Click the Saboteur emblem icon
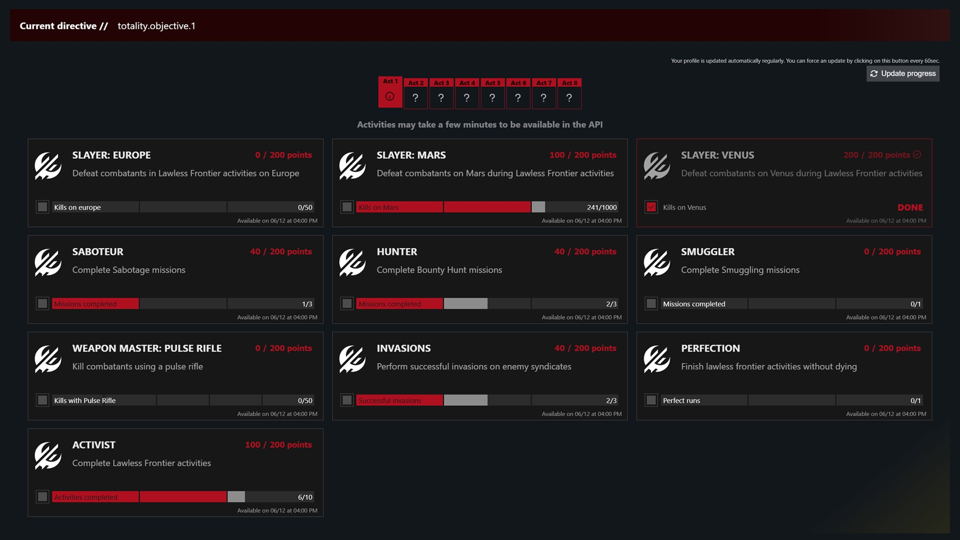Viewport: 960px width, 540px height. click(x=48, y=262)
